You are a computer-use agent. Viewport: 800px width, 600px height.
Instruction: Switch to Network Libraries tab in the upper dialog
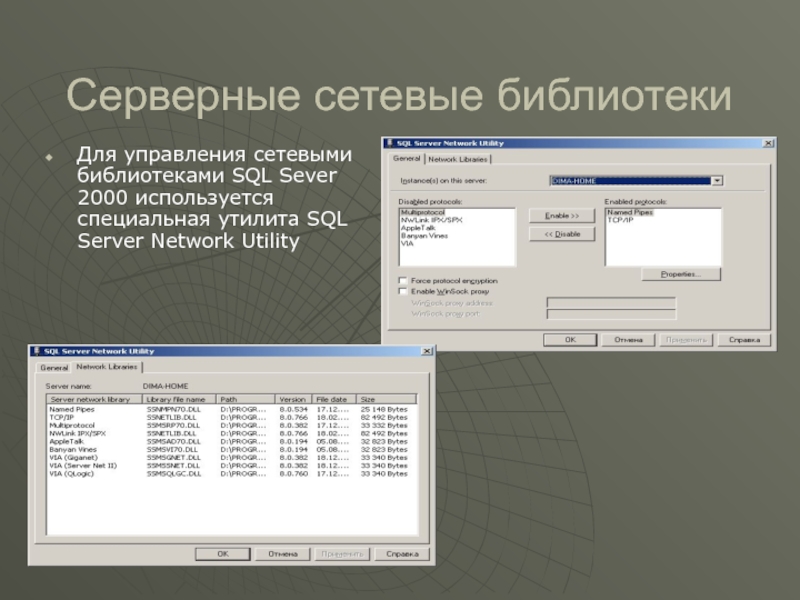459,159
